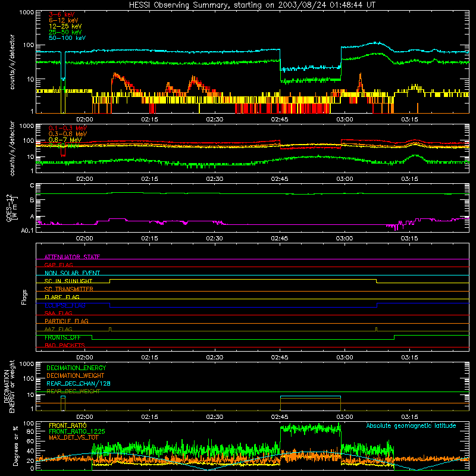
Task: Click 02:45 tick label under the Flags panel
Action: (280, 358)
